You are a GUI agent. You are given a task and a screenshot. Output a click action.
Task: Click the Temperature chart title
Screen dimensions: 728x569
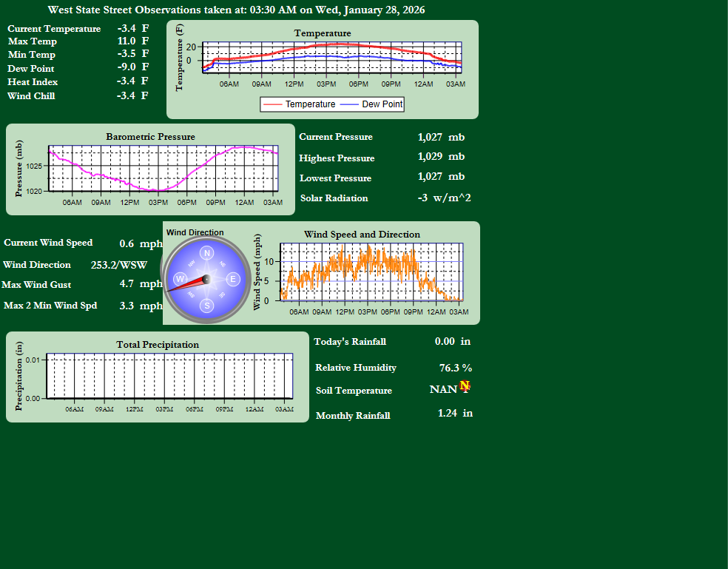323,33
